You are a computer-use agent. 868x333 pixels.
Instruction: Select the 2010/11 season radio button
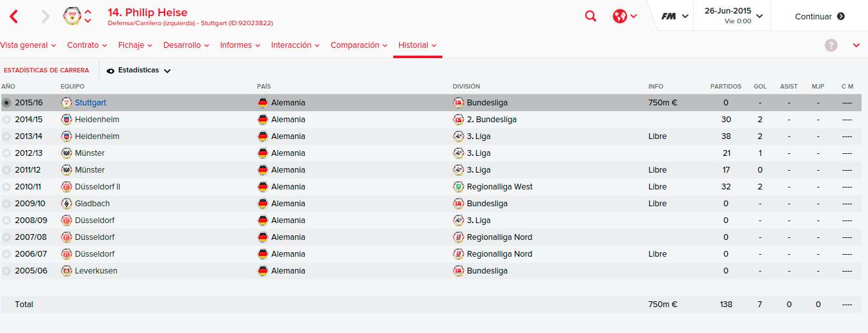pyautogui.click(x=6, y=187)
